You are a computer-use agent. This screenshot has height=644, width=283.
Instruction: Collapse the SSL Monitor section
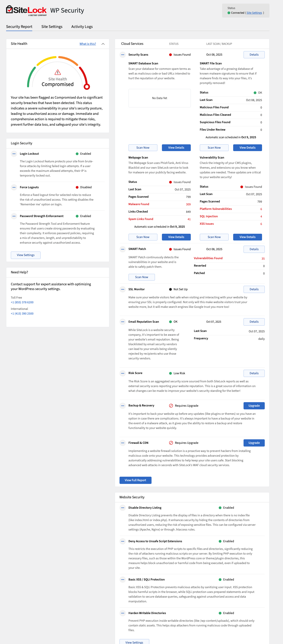click(122, 289)
